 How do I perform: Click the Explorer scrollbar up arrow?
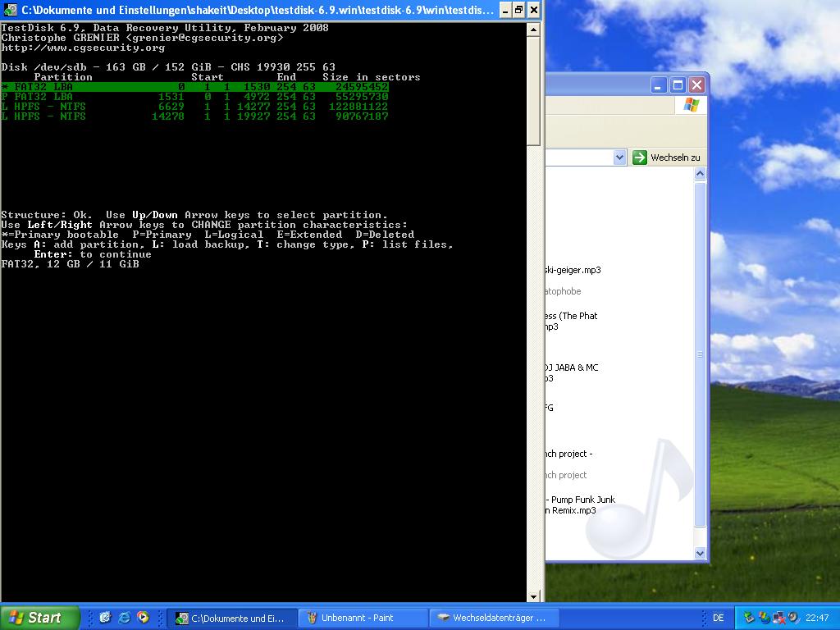[x=701, y=174]
